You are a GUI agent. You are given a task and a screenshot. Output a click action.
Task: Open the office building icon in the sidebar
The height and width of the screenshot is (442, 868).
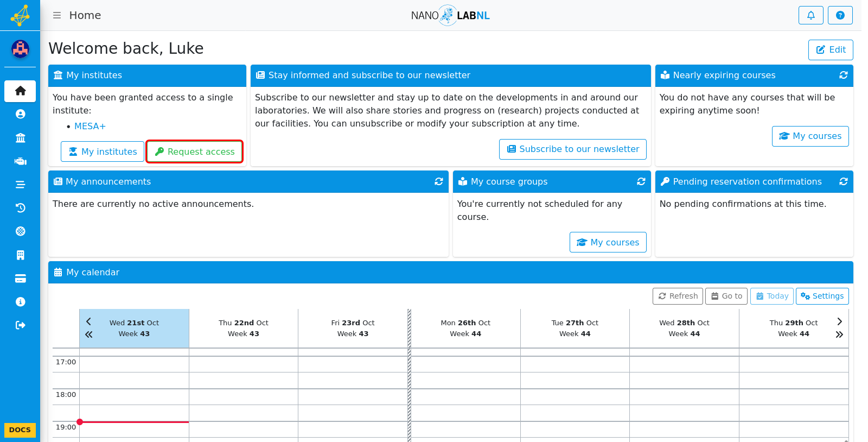(20, 255)
